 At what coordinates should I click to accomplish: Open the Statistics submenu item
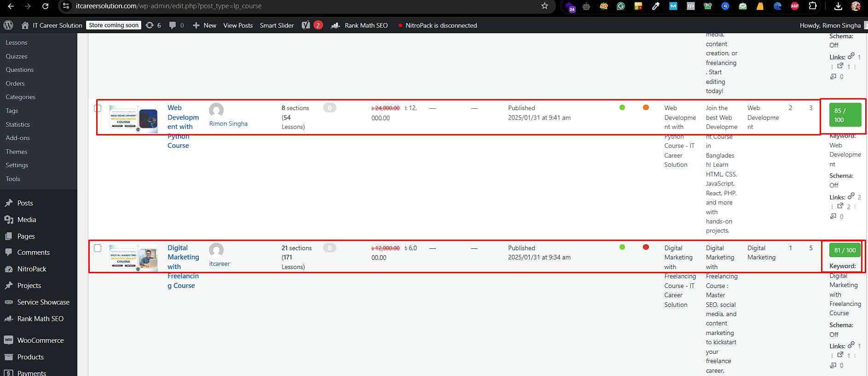tap(17, 124)
